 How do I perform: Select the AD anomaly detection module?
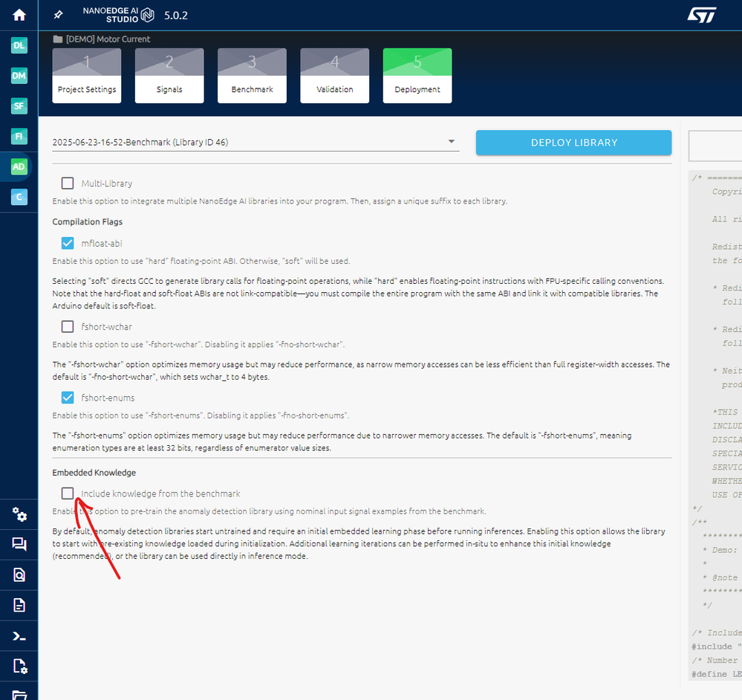point(19,166)
